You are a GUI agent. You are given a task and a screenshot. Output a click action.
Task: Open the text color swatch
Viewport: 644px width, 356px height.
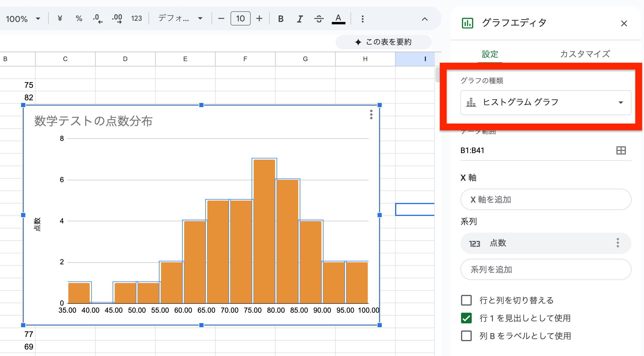(338, 18)
